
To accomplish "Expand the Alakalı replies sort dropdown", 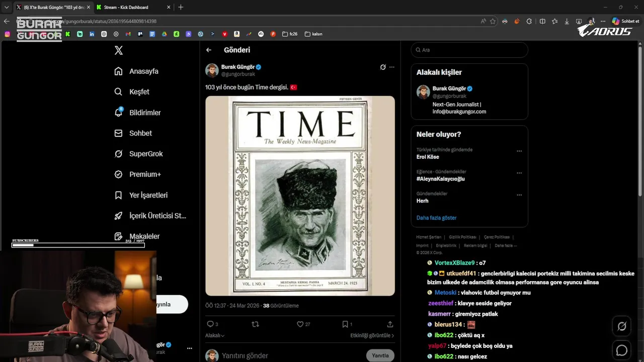I will point(215,335).
